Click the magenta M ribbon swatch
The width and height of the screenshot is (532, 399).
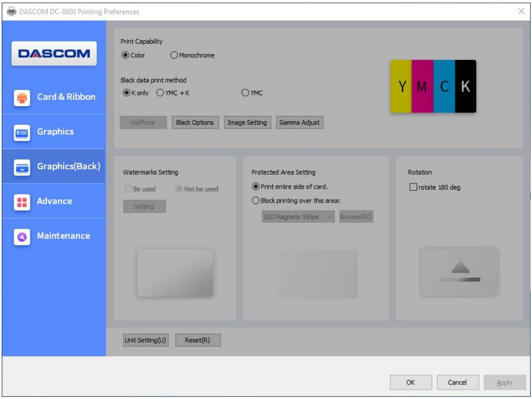click(423, 86)
